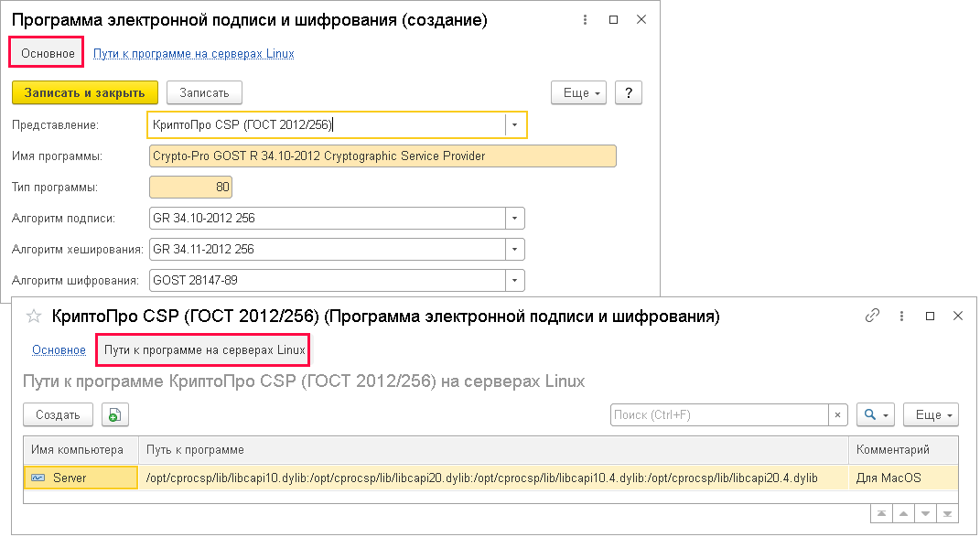
Task: Select the Server cell in the table
Action: click(x=81, y=478)
